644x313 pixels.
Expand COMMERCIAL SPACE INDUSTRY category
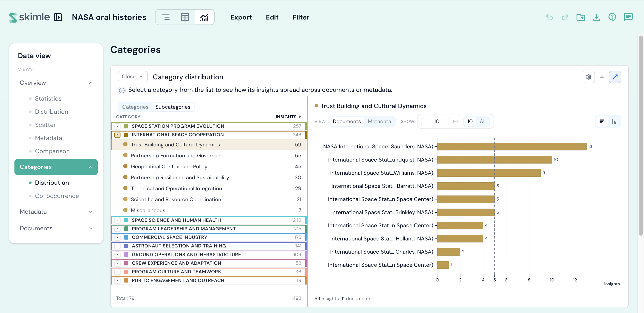point(117,237)
